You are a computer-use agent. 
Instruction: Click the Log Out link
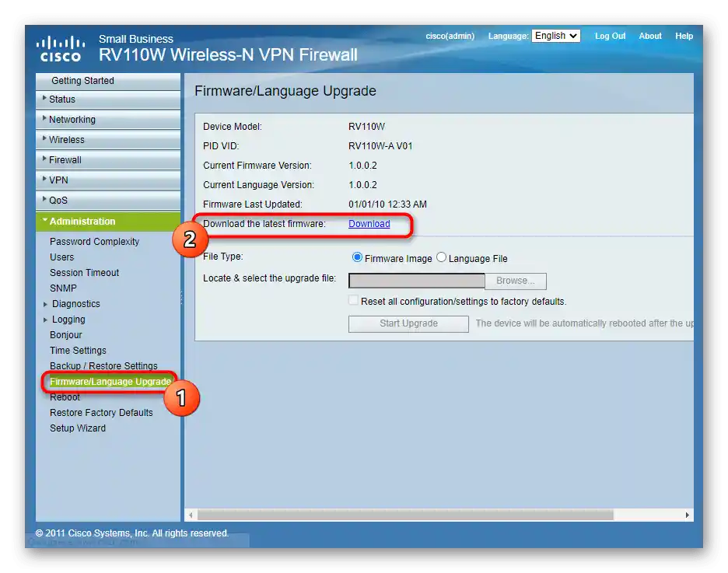tap(610, 36)
